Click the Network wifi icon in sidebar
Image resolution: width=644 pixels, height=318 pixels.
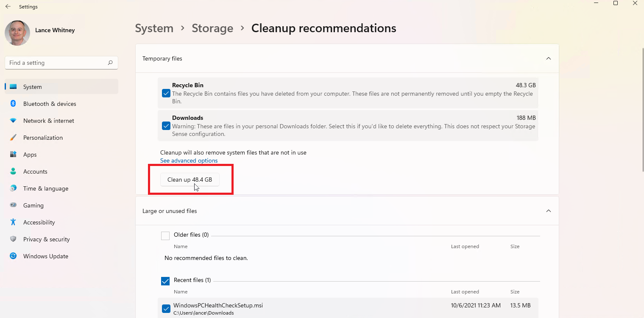tap(13, 121)
